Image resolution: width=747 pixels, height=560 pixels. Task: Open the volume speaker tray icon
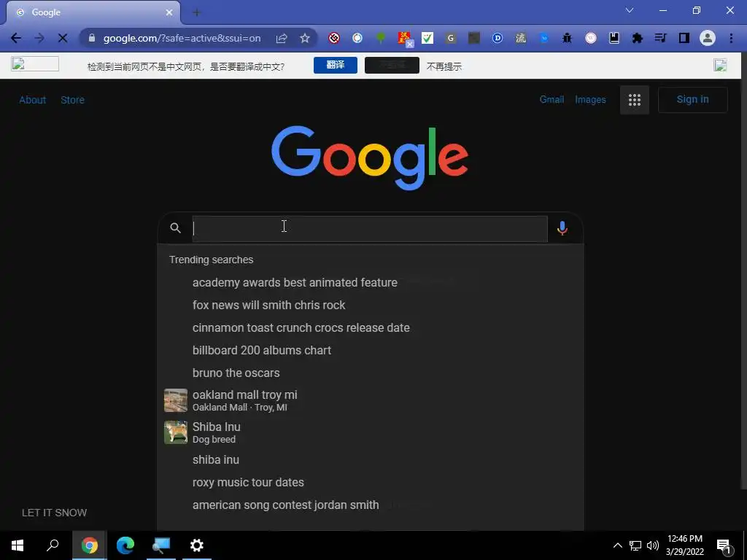653,545
